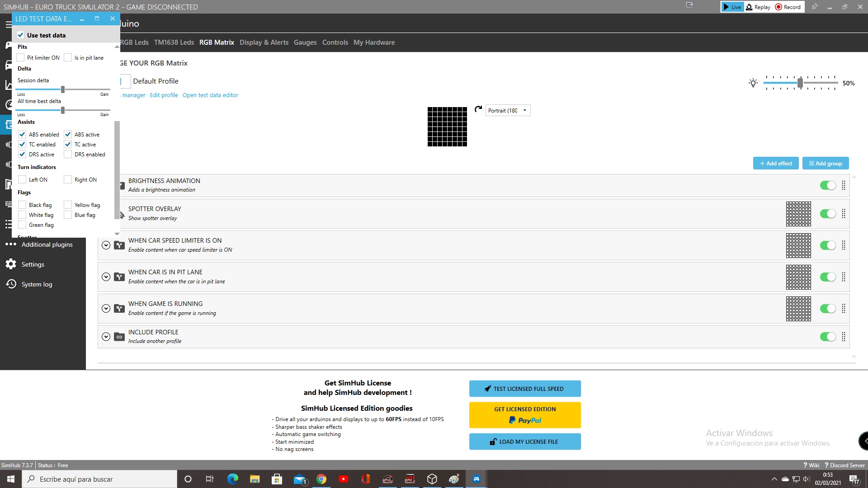Image resolution: width=868 pixels, height=488 pixels.
Task: Uncheck ABS enabled
Action: pyautogui.click(x=22, y=134)
